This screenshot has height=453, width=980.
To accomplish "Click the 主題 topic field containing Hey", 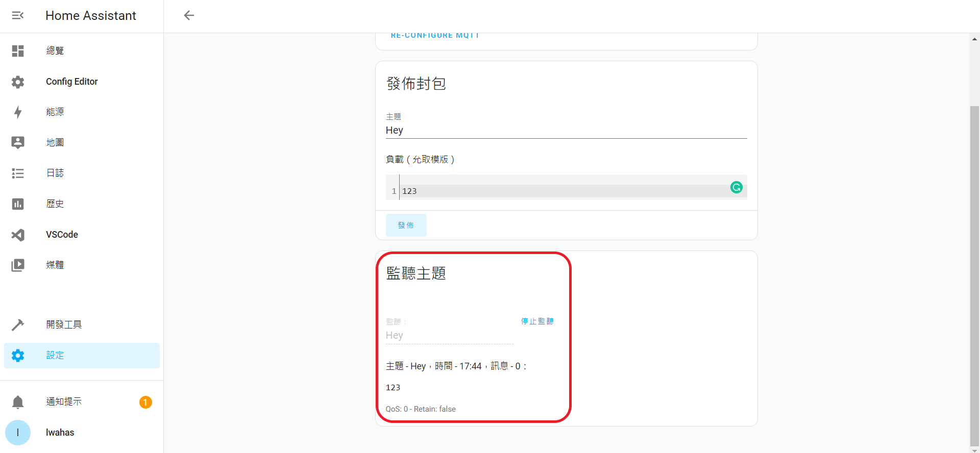I will [x=566, y=131].
